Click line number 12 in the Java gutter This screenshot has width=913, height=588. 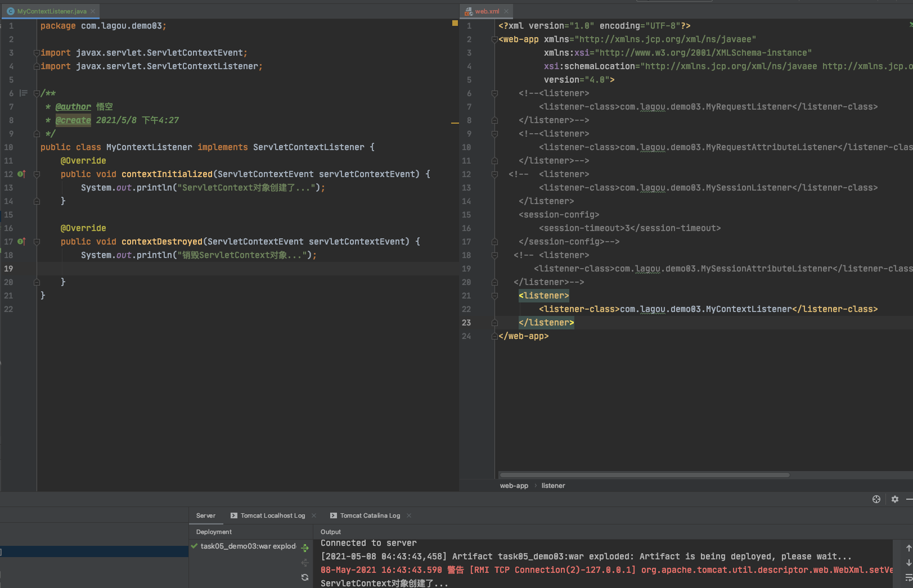click(8, 174)
